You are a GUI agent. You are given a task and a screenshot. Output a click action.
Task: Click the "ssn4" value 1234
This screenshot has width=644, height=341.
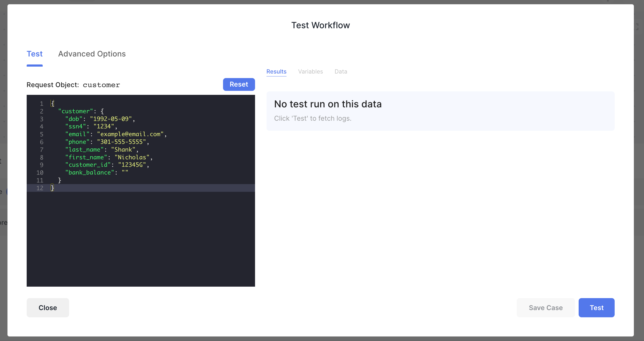(104, 127)
